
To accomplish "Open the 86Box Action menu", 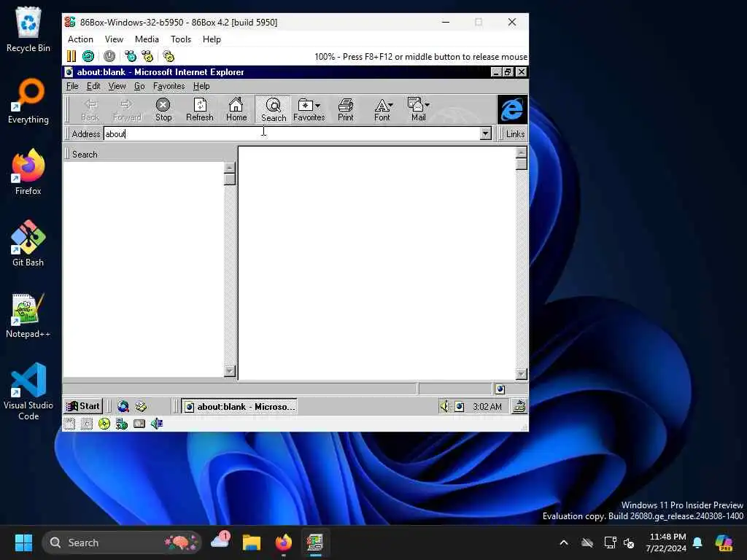I will [80, 39].
